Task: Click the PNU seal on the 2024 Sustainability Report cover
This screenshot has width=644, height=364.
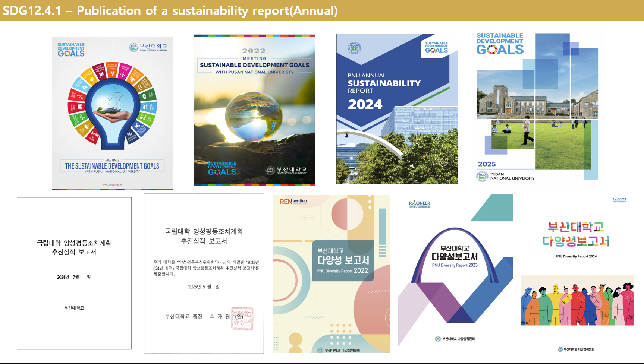Action: pyautogui.click(x=354, y=48)
